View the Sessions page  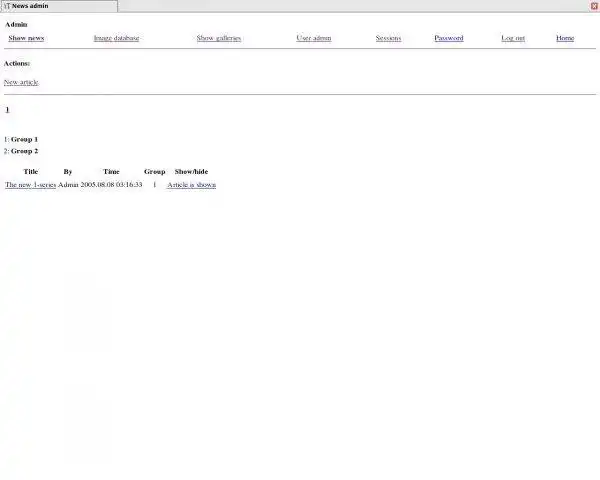tap(388, 38)
